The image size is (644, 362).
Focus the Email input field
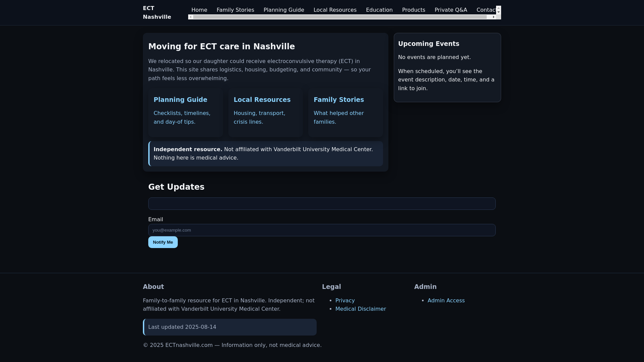click(322, 230)
